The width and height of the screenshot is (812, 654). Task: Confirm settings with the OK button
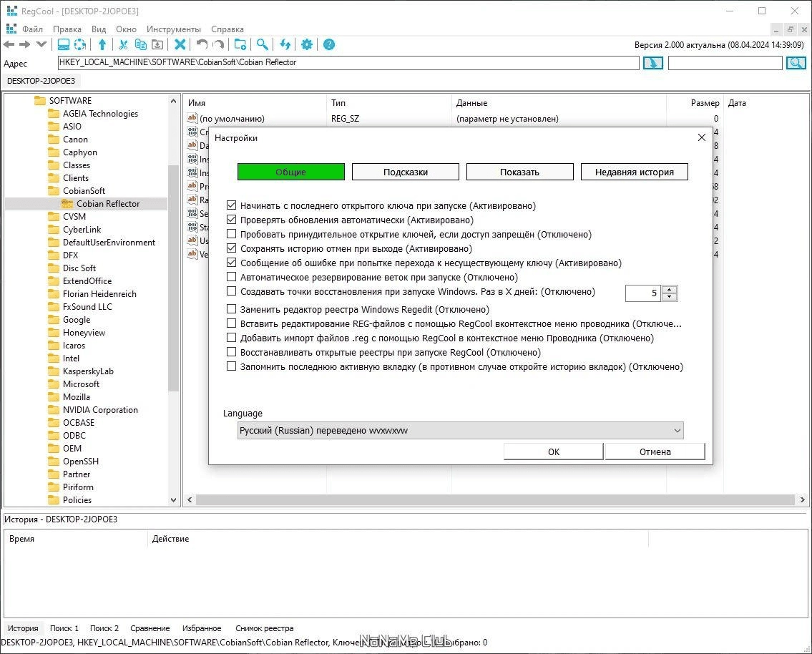[x=554, y=452]
